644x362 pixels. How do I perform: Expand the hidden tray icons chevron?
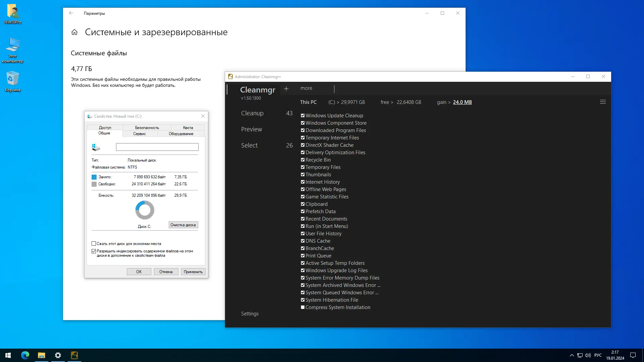pos(572,355)
